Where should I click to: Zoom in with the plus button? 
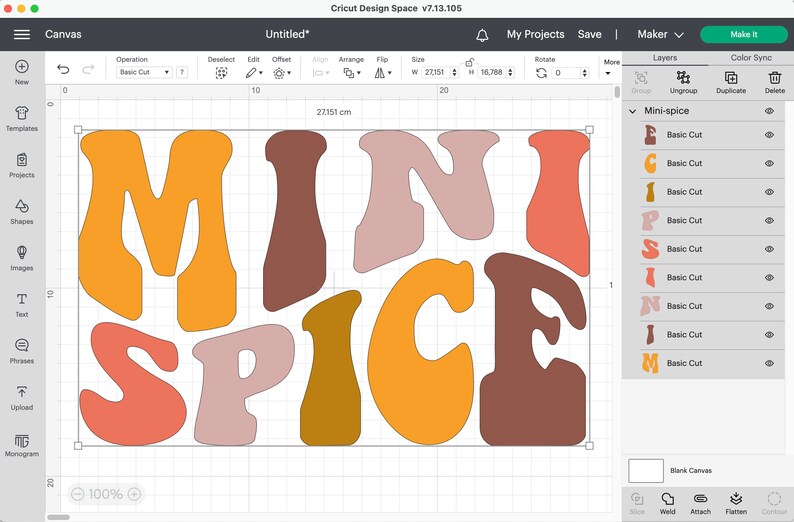point(134,494)
